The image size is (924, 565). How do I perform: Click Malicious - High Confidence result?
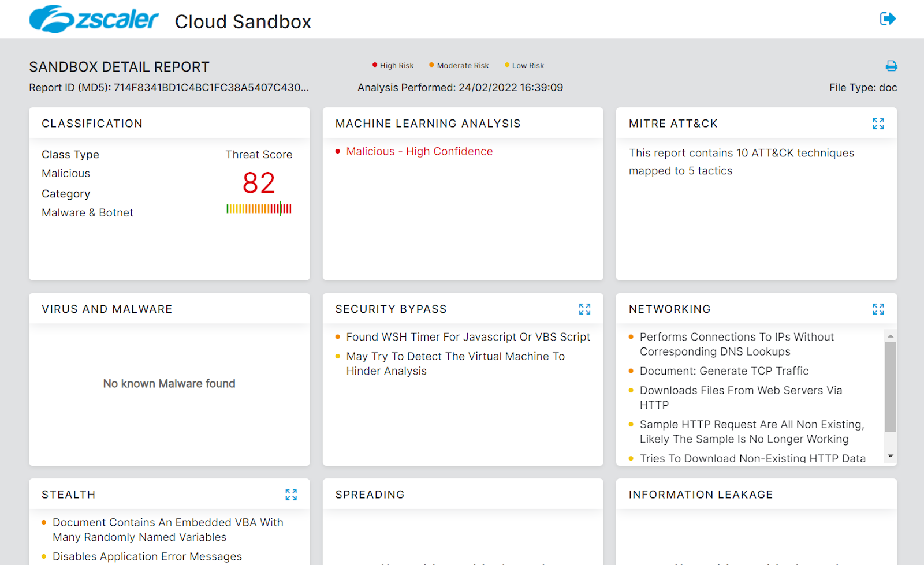point(419,152)
